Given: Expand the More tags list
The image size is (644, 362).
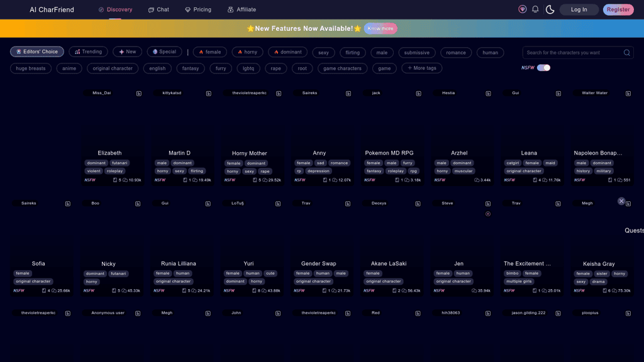Looking at the screenshot, I should [x=421, y=68].
